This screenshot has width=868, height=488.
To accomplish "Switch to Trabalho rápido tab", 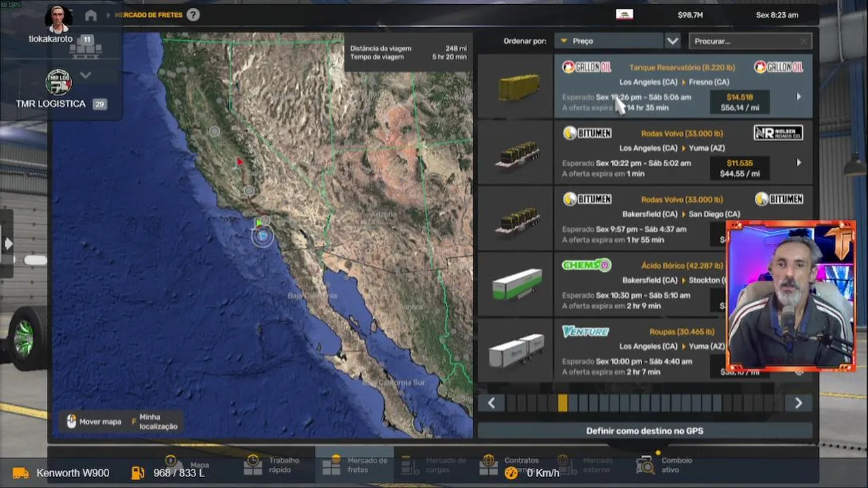I will [x=272, y=464].
